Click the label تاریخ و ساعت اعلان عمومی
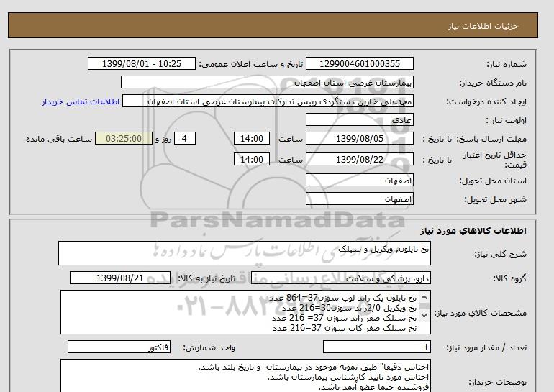 coord(251,64)
